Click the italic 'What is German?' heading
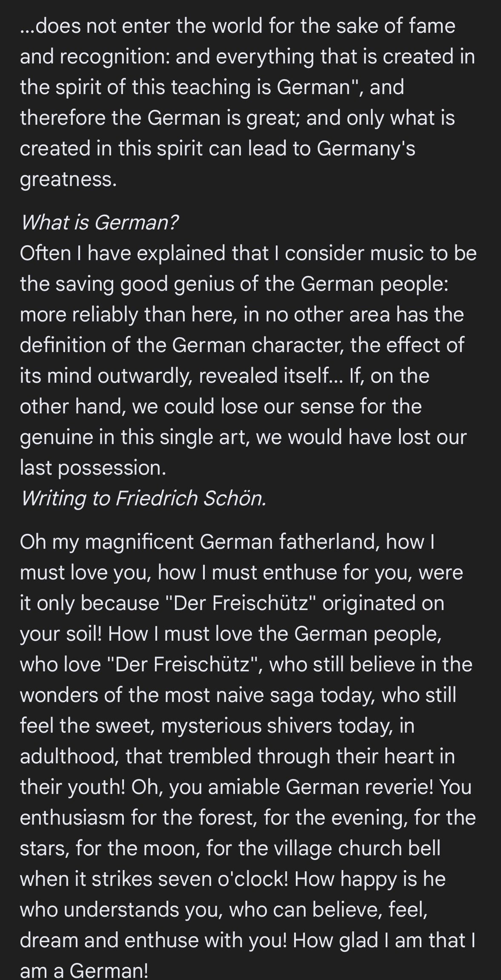501x980 pixels. tap(100, 222)
